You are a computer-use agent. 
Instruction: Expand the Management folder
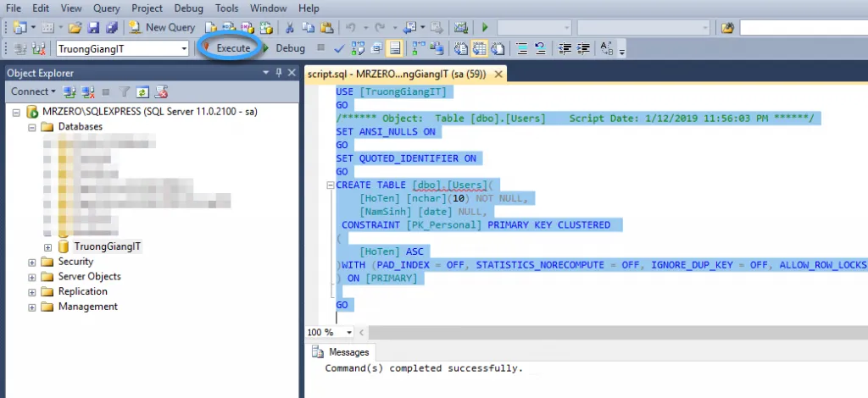pyautogui.click(x=31, y=307)
